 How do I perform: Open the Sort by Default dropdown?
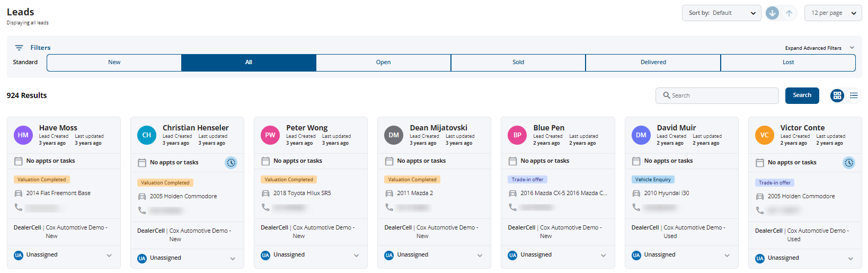pyautogui.click(x=721, y=13)
